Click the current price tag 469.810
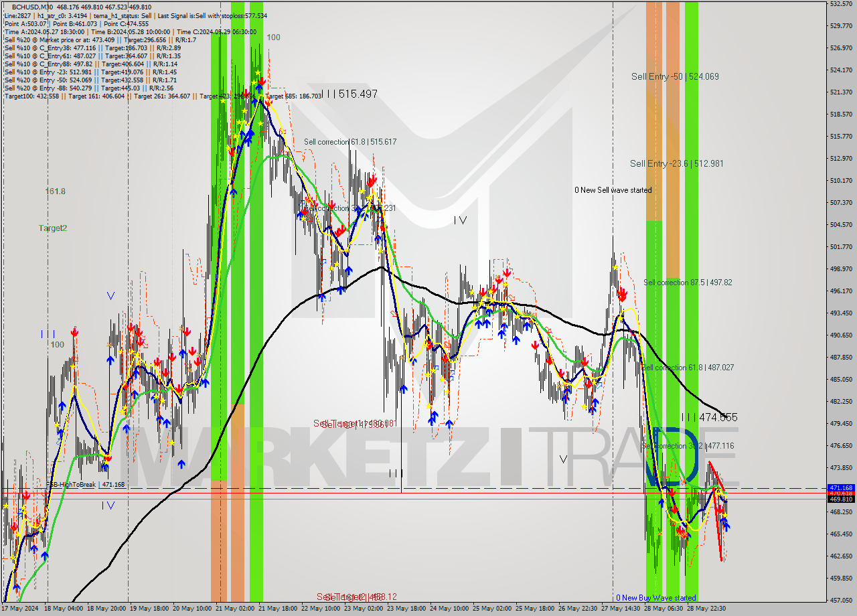The height and width of the screenshot is (616, 857). tap(842, 499)
